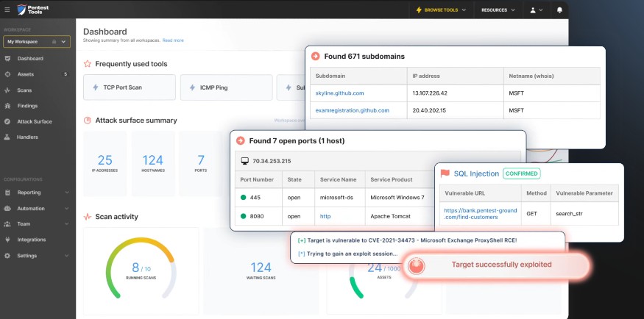Open the My Workspace dropdown
644x319 pixels.
coord(37,42)
